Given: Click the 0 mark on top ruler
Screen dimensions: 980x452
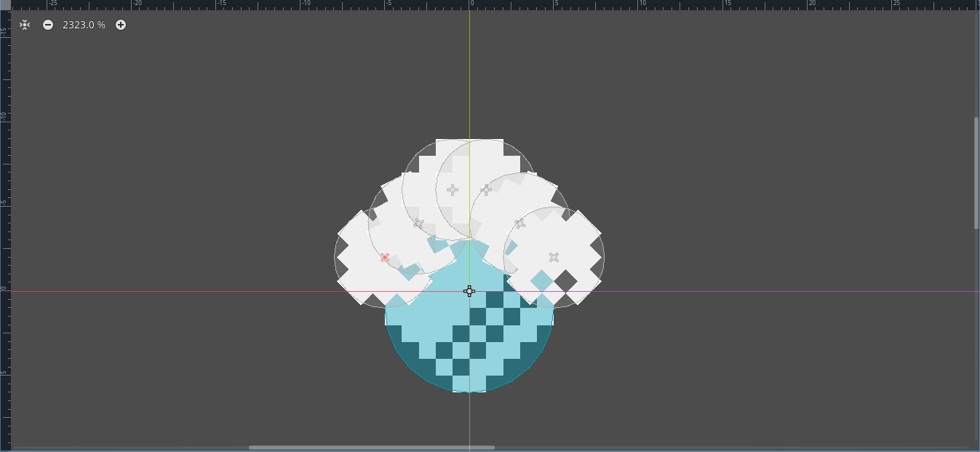Looking at the screenshot, I should (470, 4).
